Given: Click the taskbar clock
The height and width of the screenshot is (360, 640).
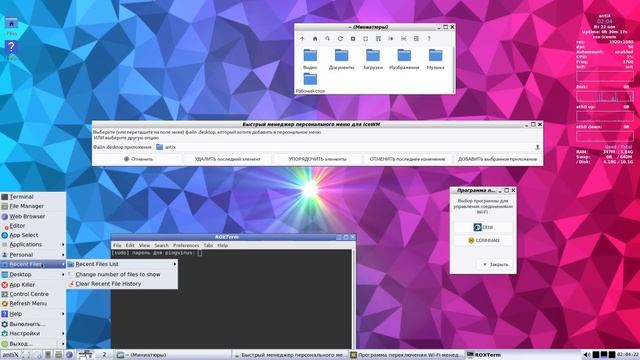Looking at the screenshot, I should click(628, 355).
